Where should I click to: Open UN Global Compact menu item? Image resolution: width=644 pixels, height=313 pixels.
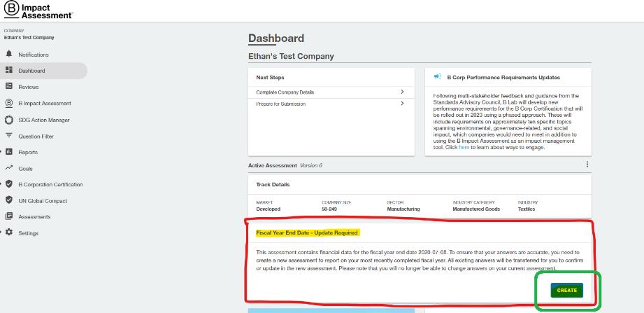(x=43, y=201)
